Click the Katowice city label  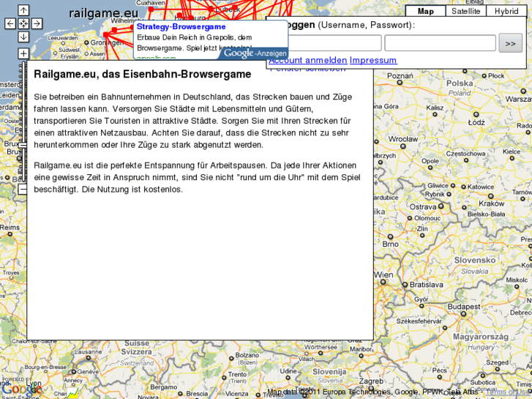click(x=481, y=187)
